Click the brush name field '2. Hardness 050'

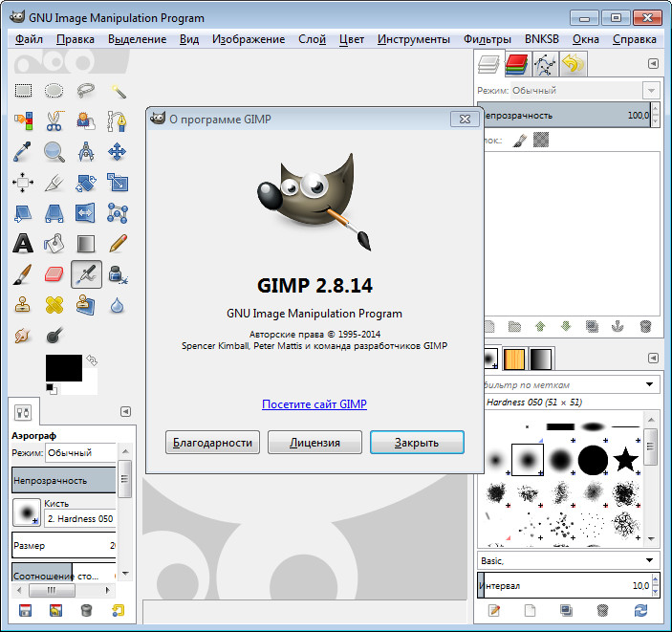coord(80,519)
